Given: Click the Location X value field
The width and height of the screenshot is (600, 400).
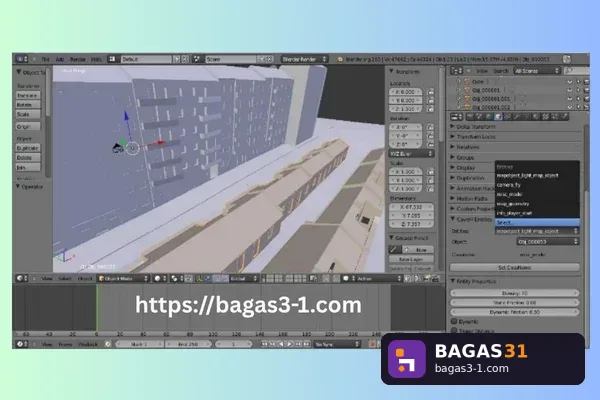Looking at the screenshot, I should click(x=406, y=92).
